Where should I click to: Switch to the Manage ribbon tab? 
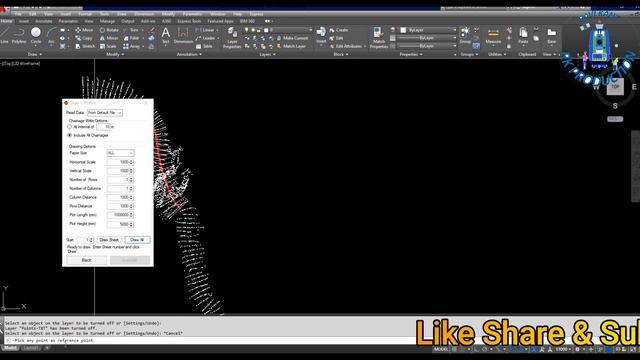[107, 21]
